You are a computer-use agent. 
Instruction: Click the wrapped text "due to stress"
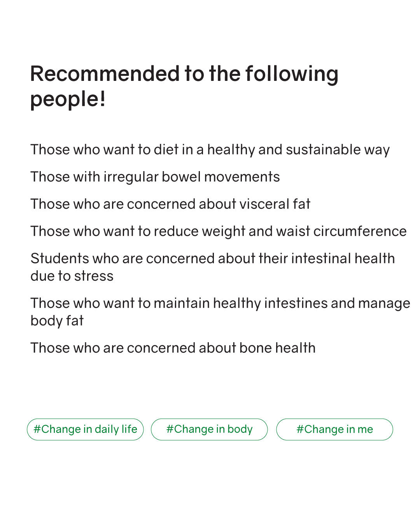(72, 276)
